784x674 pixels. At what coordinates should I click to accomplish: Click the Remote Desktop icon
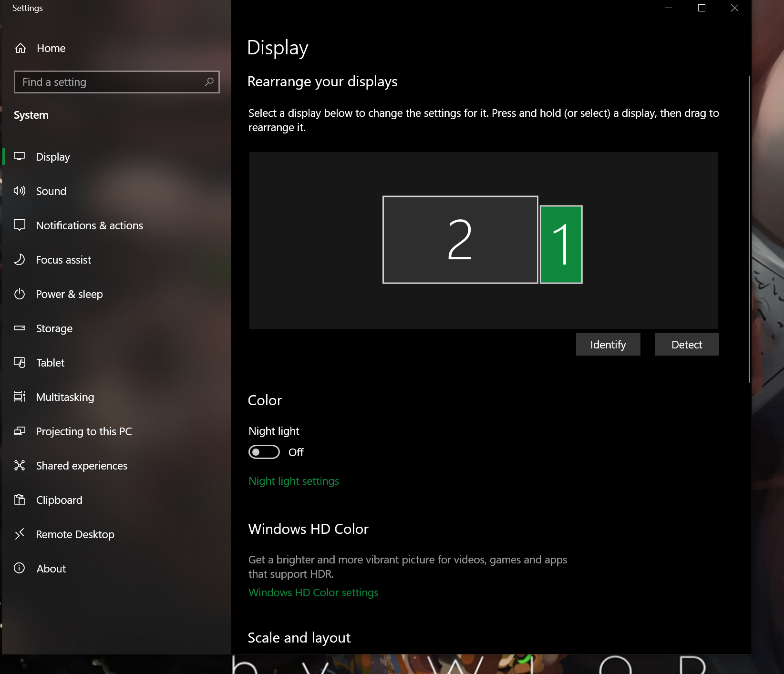(20, 534)
